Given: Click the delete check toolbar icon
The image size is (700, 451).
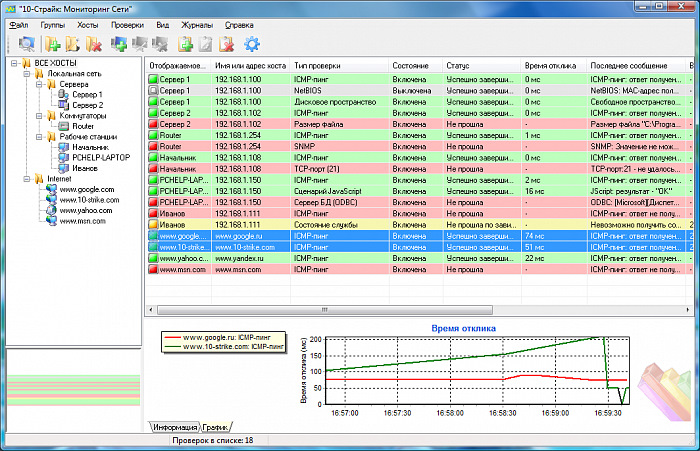Looking at the screenshot, I should coord(227,43).
